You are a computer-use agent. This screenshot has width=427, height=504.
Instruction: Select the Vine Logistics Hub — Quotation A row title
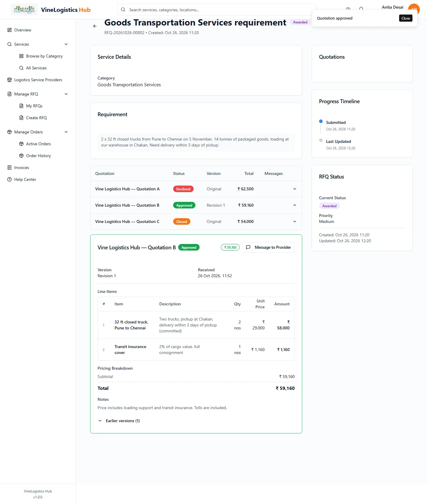pyautogui.click(x=127, y=189)
